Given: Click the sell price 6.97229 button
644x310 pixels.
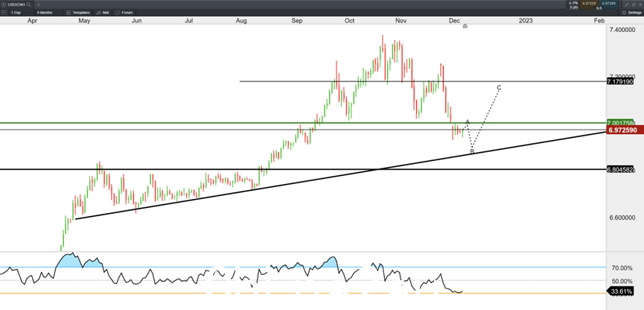Looking at the screenshot, I should [589, 4].
